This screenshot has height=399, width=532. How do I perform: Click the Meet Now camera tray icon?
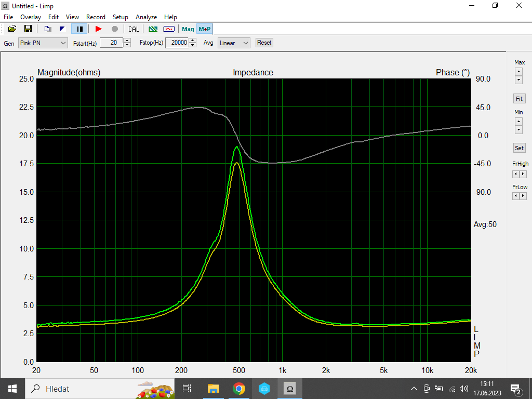pyautogui.click(x=427, y=389)
